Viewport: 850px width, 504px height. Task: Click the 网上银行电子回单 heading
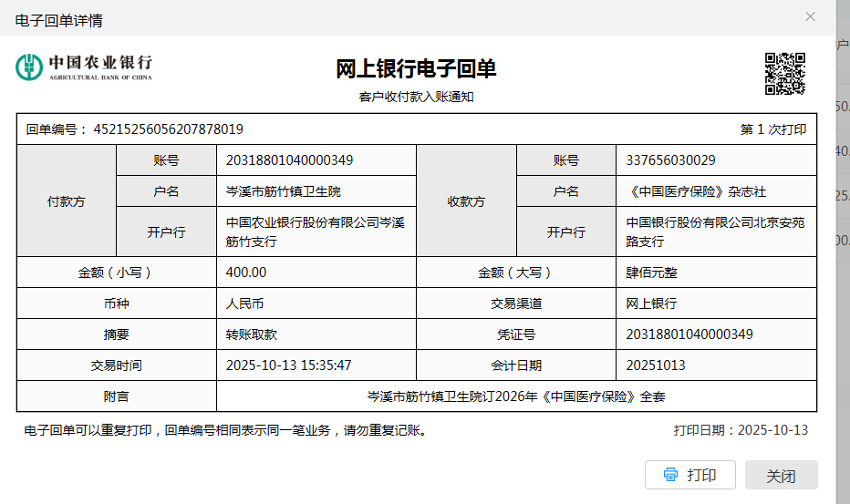(x=416, y=69)
